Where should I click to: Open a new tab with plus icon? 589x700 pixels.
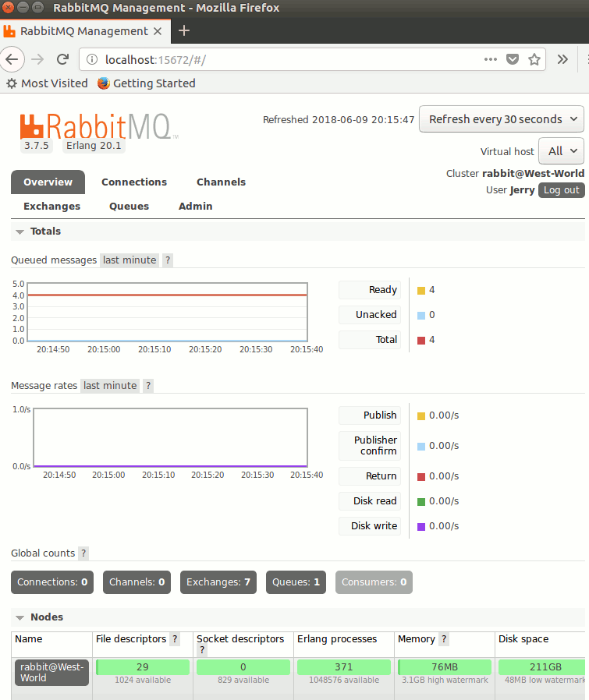click(183, 31)
